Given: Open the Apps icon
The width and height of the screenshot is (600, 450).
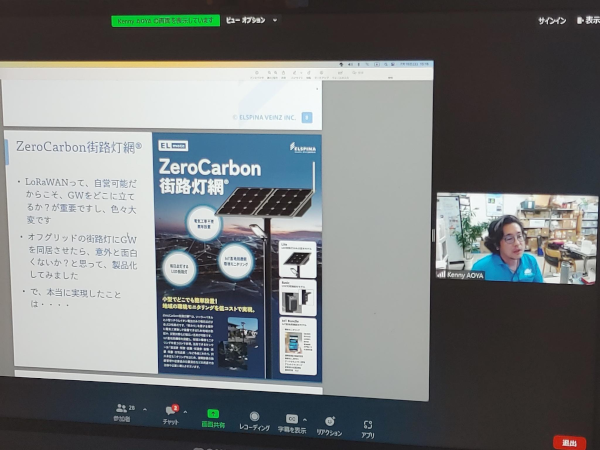Looking at the screenshot, I should click(368, 424).
